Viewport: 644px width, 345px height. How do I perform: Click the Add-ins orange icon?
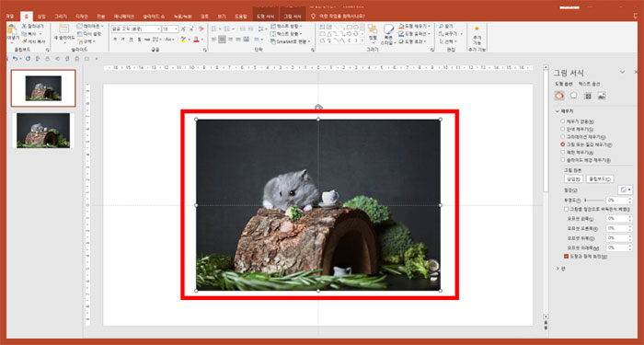pos(477,29)
